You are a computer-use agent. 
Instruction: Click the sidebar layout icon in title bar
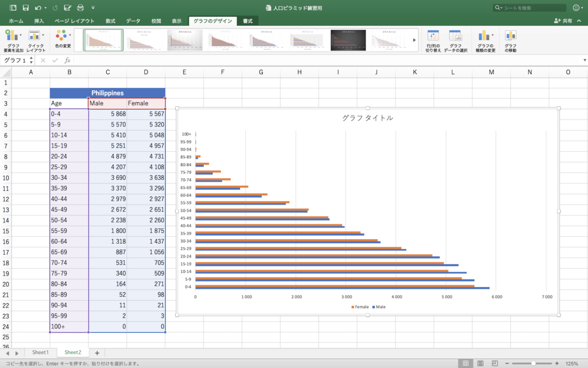[x=13, y=7]
